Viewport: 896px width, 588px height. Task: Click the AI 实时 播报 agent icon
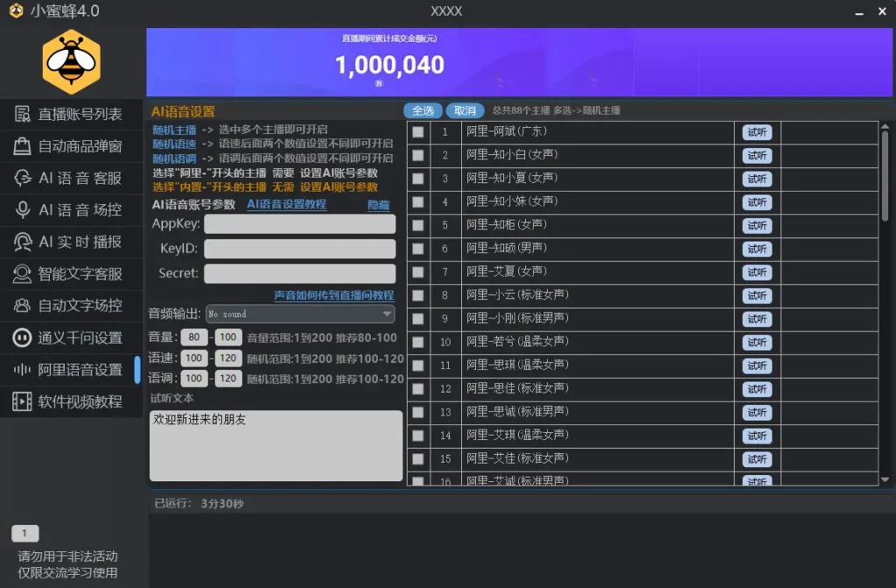tap(22, 241)
